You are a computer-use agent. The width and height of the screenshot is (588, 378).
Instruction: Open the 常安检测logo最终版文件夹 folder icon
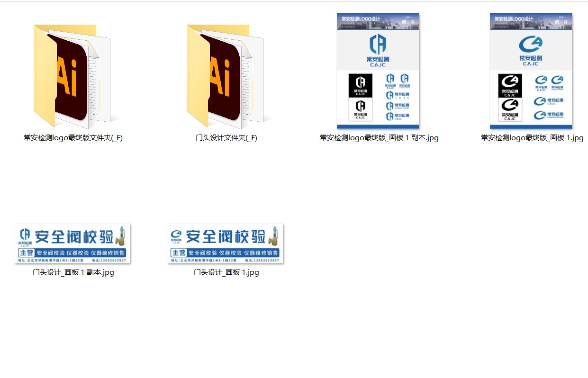tap(72, 77)
